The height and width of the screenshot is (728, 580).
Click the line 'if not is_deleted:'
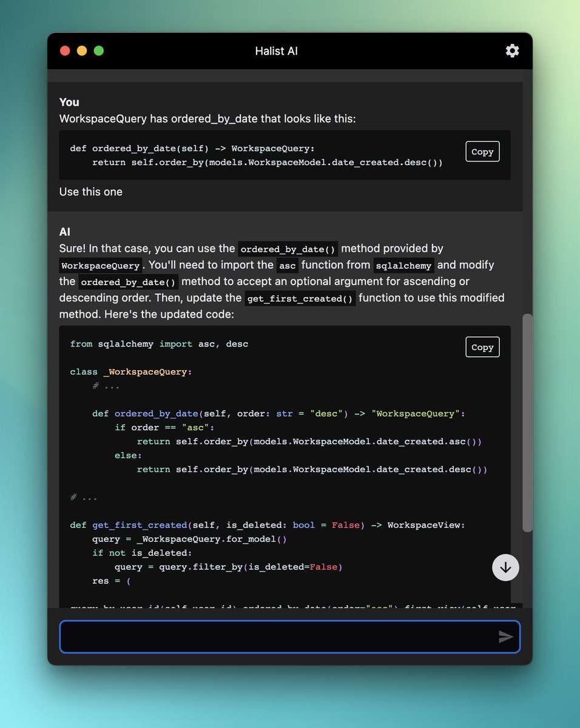142,553
